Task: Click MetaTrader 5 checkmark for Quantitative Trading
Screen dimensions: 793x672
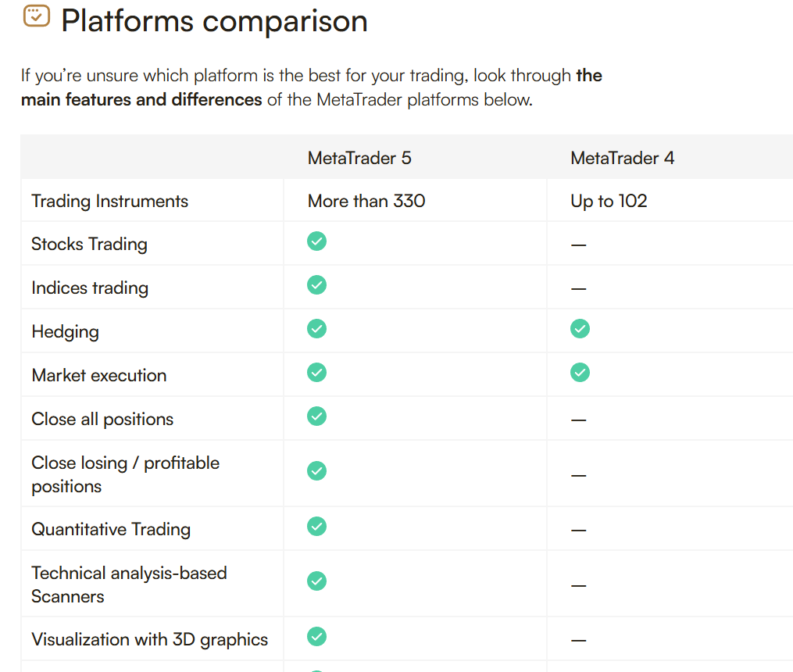Action: click(316, 527)
